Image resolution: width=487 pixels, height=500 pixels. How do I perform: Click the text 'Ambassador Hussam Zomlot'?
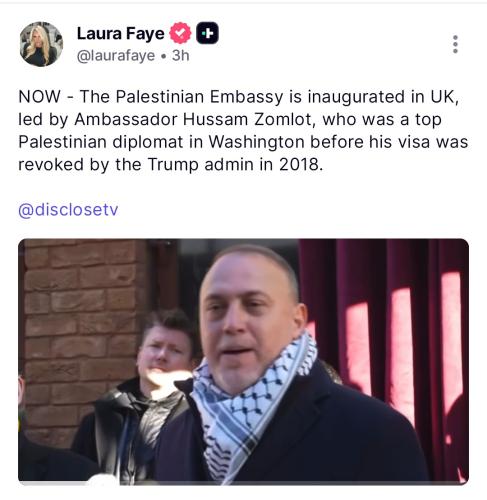click(x=193, y=119)
